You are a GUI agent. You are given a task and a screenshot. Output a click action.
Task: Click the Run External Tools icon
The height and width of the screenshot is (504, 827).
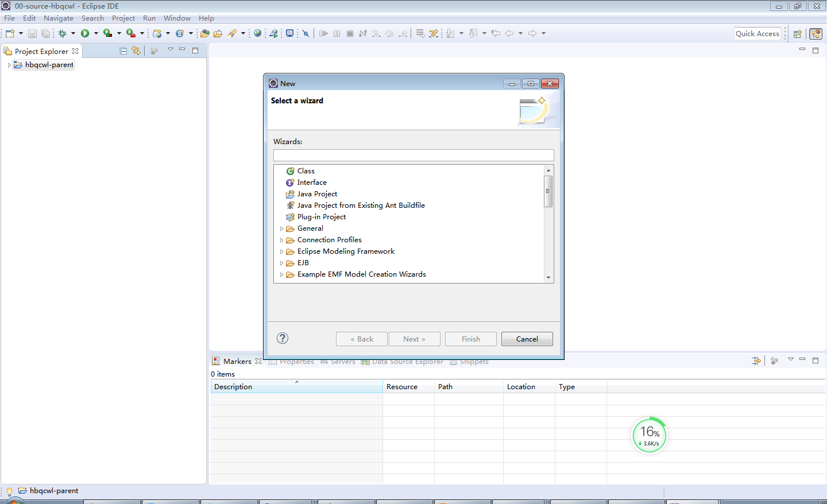(x=131, y=33)
